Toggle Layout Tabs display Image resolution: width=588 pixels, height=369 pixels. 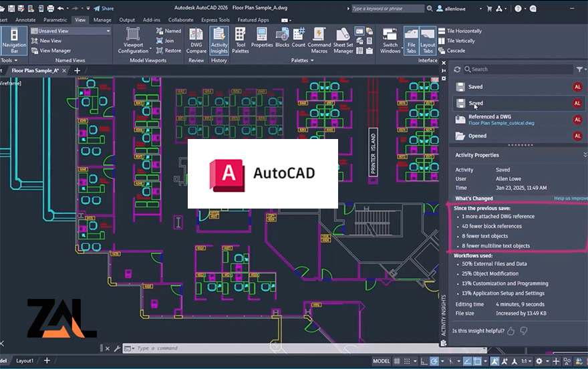[x=428, y=40]
